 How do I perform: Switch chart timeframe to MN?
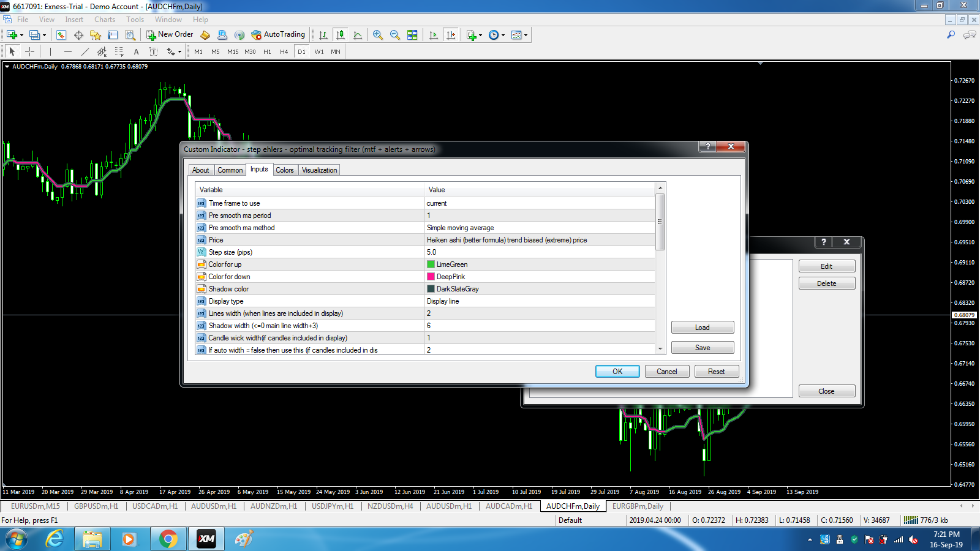click(x=336, y=51)
